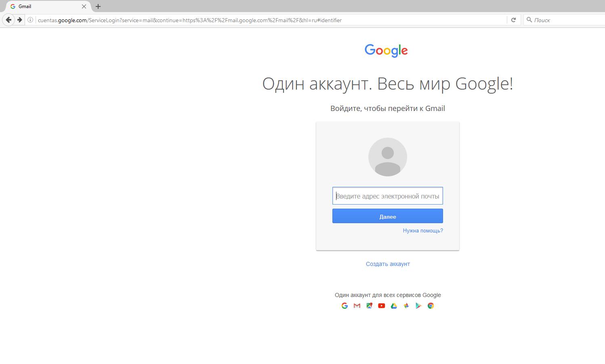Viewport: 605px width, 364px height.
Task: Click the Создать аккаунт link
Action: click(x=388, y=264)
